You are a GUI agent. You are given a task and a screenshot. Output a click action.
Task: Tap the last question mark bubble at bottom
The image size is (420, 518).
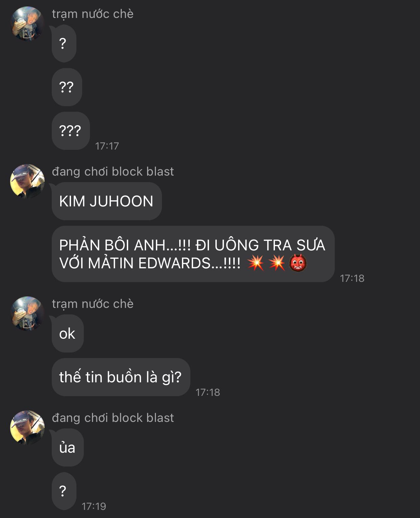coord(64,491)
